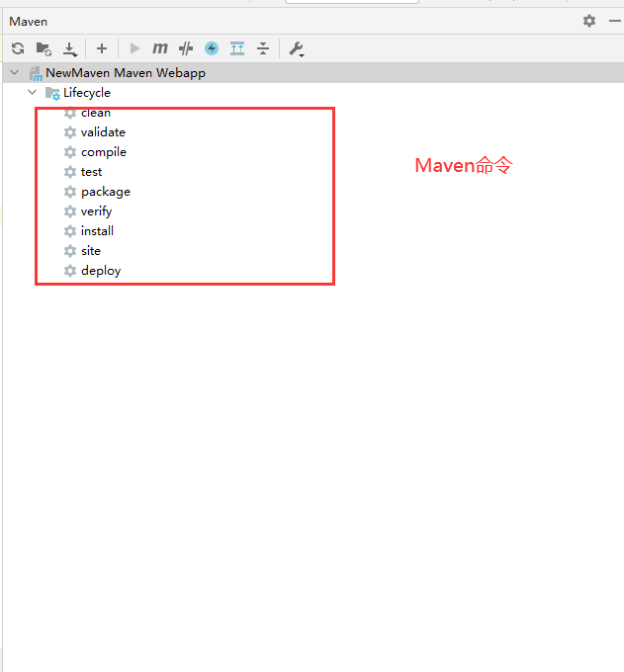The image size is (624, 672).
Task: Click gear icon beside deploy
Action: click(70, 271)
